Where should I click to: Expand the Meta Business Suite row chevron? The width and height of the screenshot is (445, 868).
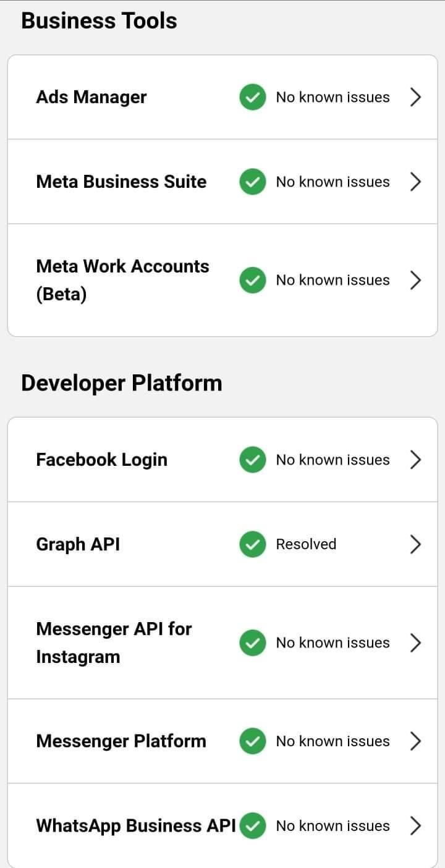(416, 182)
